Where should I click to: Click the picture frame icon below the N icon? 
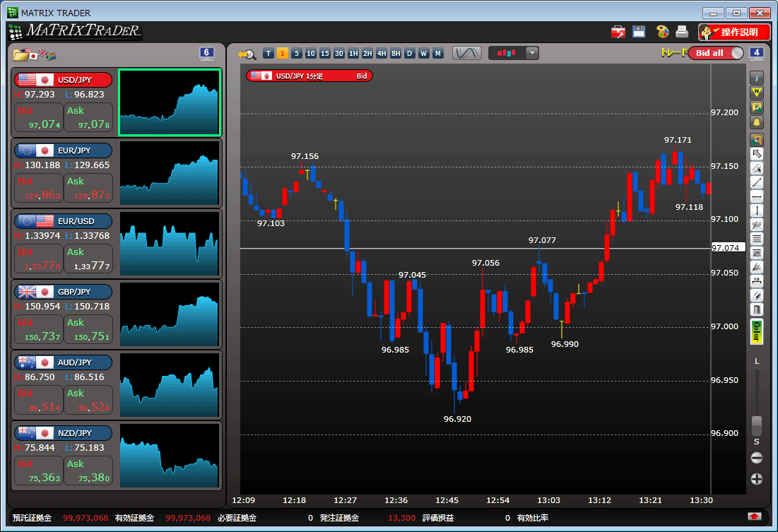tap(757, 107)
